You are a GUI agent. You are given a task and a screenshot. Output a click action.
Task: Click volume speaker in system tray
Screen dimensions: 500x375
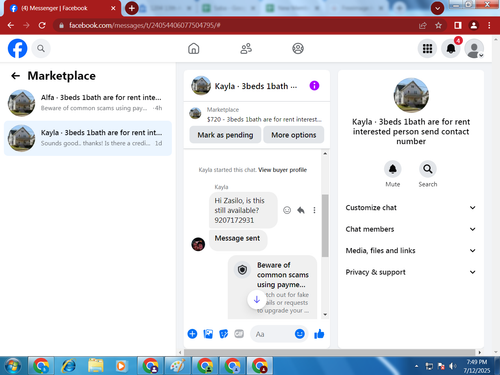tap(453, 366)
